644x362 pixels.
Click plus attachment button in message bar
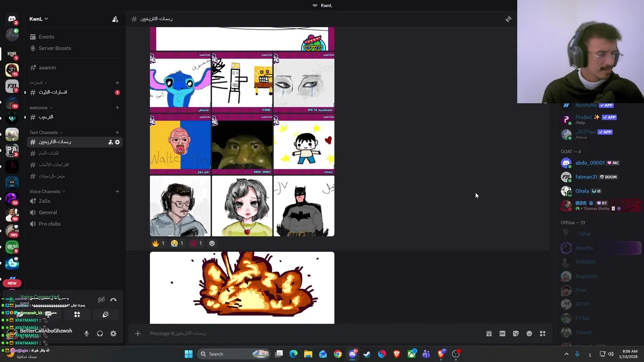pos(137,333)
